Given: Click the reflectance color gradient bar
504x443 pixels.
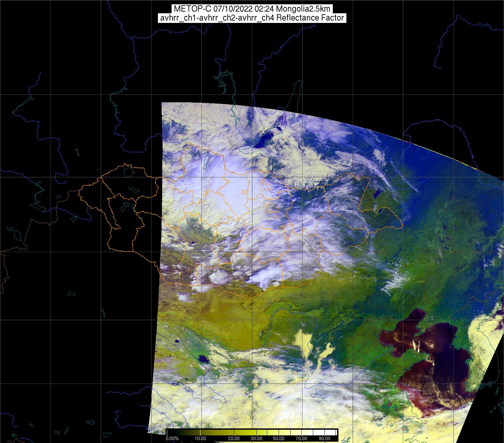Looking at the screenshot, I should 251,432.
